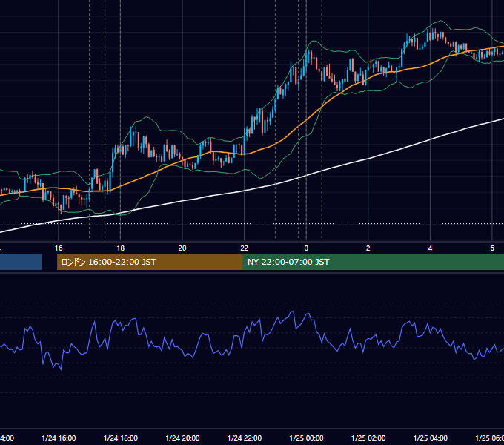The image size is (504, 445).
Task: Click the blue session bar left of ロンドン
Action: [21, 262]
